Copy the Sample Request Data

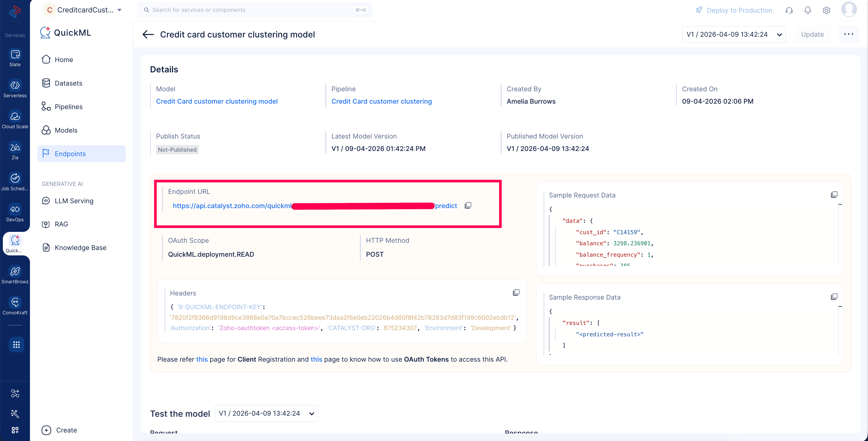[834, 195]
